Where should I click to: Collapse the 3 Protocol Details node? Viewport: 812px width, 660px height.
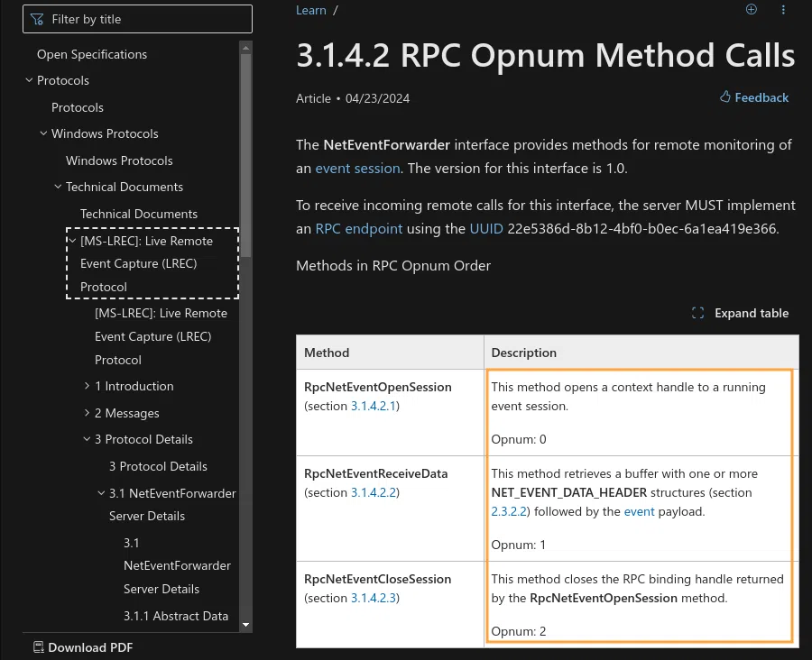click(87, 439)
